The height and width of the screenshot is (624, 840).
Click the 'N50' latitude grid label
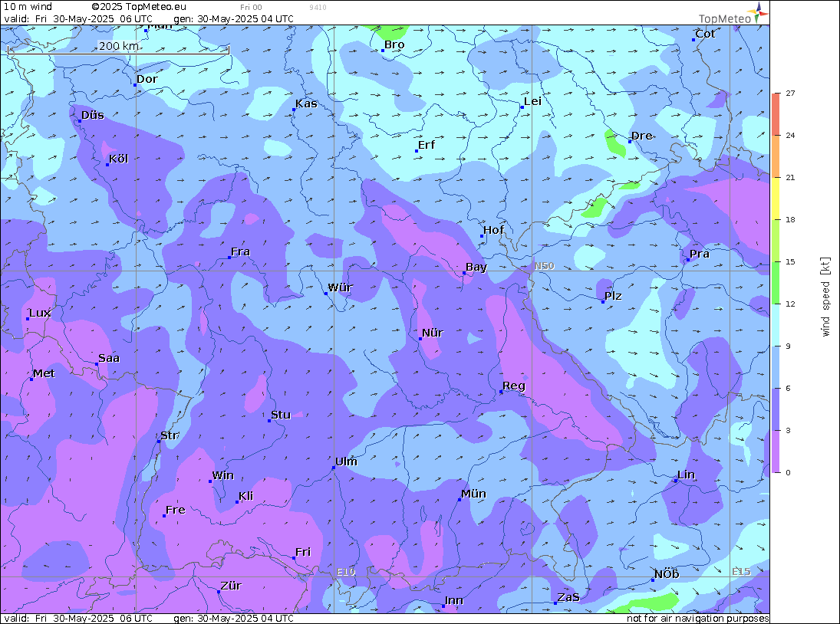[545, 266]
